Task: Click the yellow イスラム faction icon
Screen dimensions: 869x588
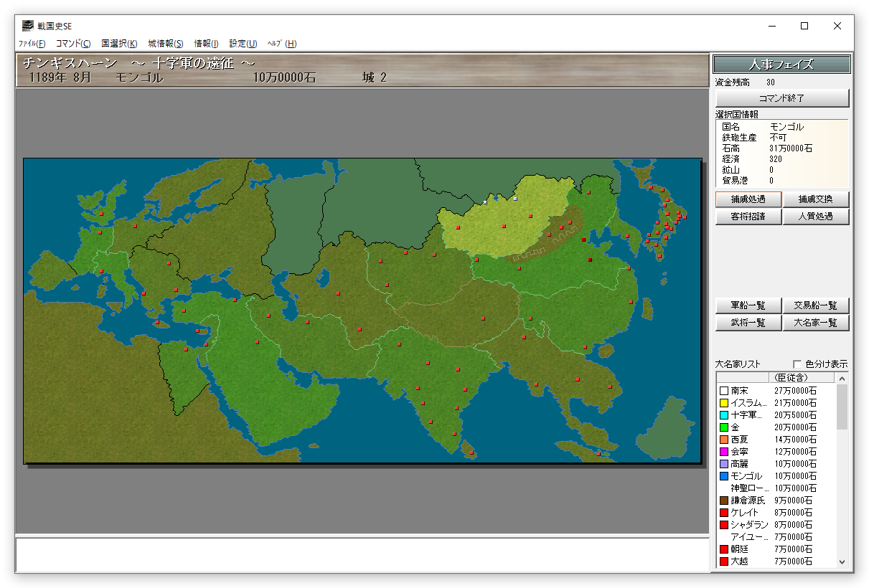Action: (x=723, y=403)
